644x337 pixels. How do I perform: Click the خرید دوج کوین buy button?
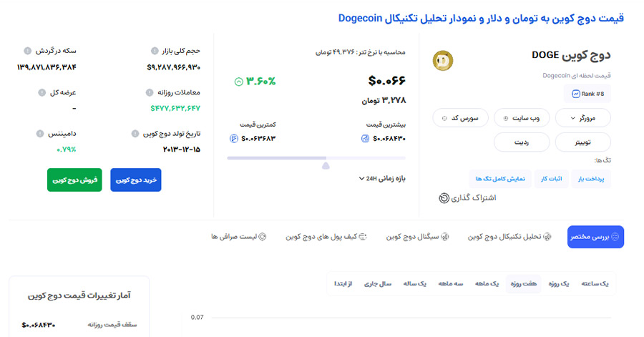click(136, 180)
